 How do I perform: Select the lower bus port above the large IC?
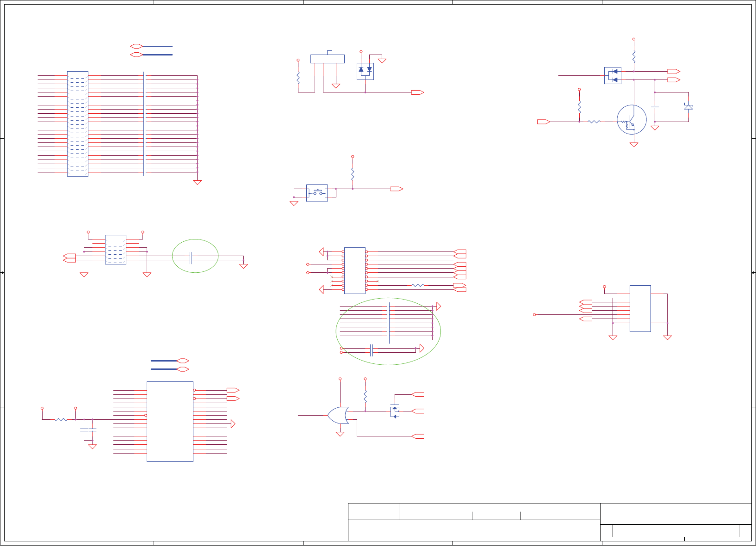183,369
